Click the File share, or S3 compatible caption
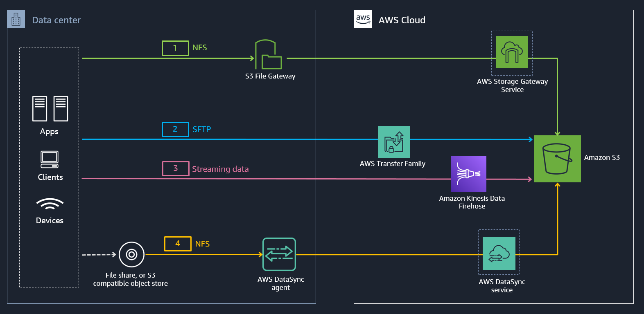 coord(131,279)
